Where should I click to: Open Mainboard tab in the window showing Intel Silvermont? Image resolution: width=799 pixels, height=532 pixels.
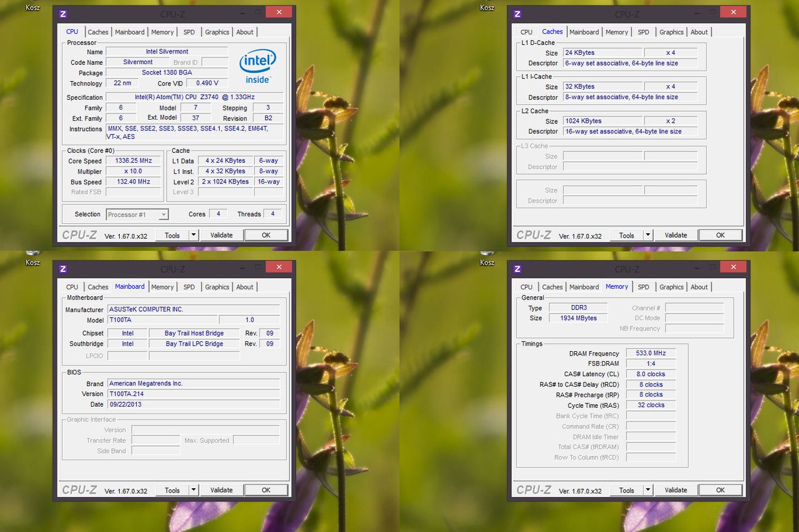130,32
